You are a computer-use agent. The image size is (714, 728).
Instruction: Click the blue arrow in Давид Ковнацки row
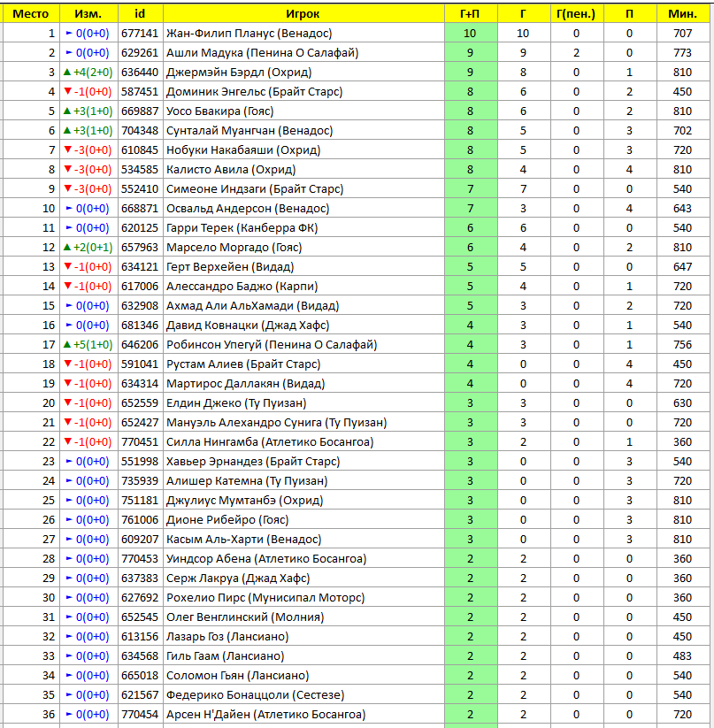point(69,326)
